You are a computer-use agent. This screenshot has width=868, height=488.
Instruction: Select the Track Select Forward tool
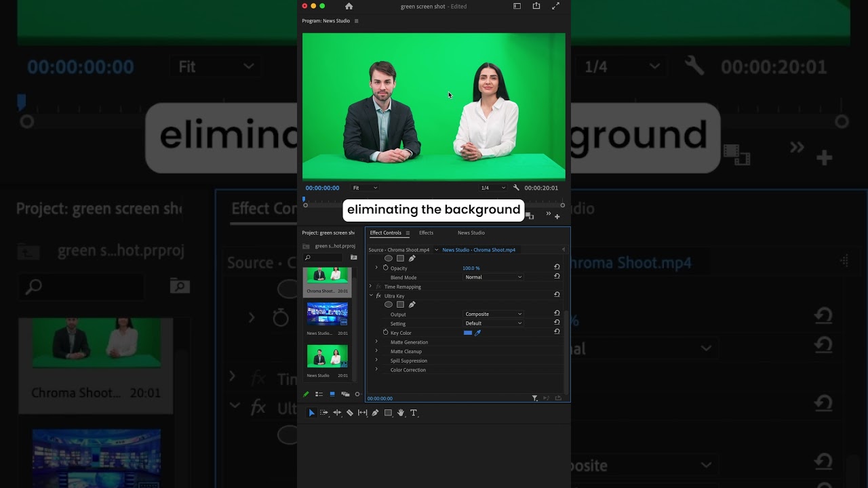[x=324, y=413]
